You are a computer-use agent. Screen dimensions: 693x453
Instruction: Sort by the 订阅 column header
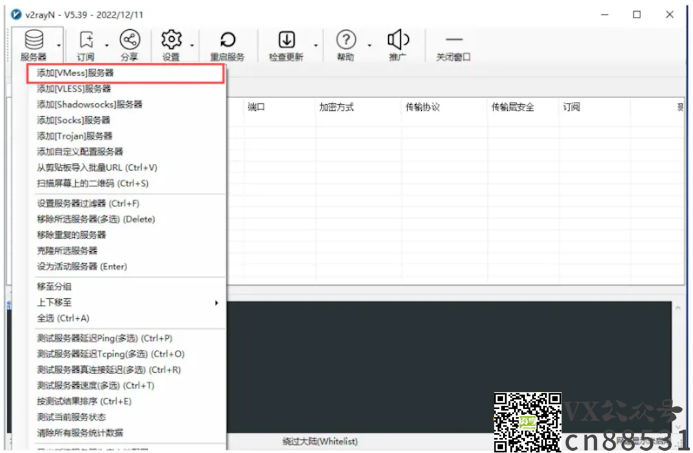(x=571, y=107)
